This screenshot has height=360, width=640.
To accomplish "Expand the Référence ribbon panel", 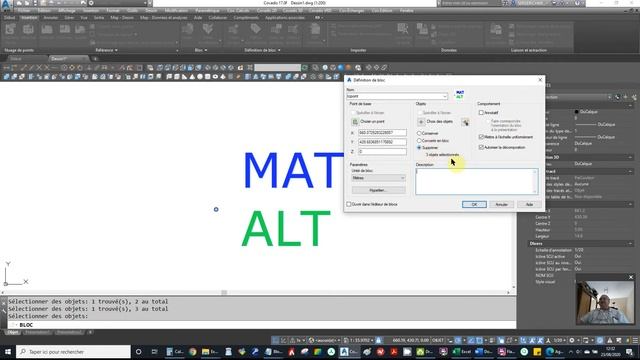I will click(x=107, y=50).
